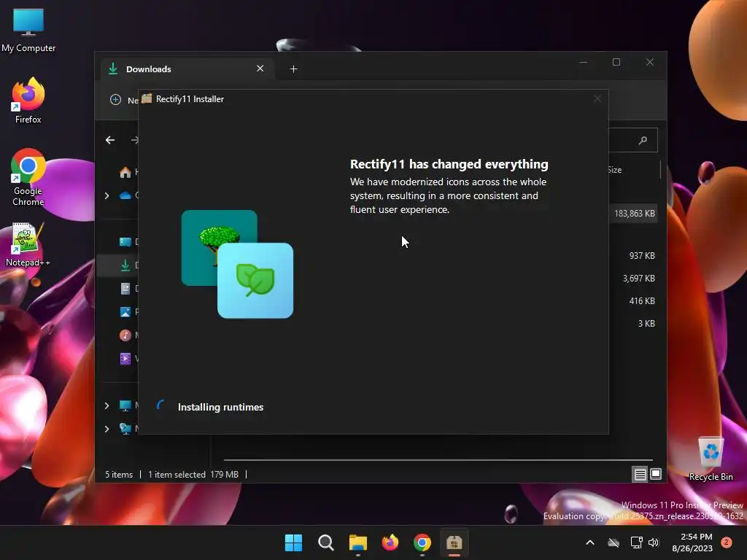The height and width of the screenshot is (560, 747).
Task: Click the 1 item selected 179 MB status
Action: [x=193, y=474]
